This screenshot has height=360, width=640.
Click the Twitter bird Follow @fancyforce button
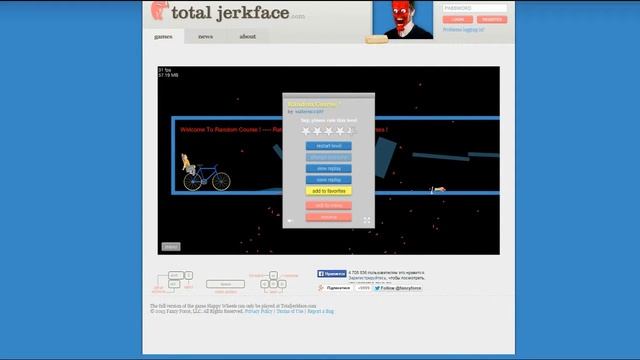coord(398,288)
